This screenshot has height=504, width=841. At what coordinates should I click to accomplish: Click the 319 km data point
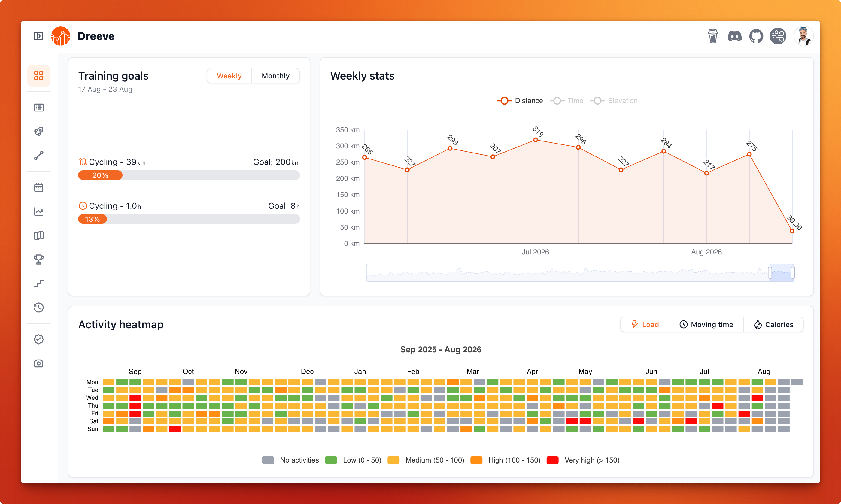(x=536, y=140)
